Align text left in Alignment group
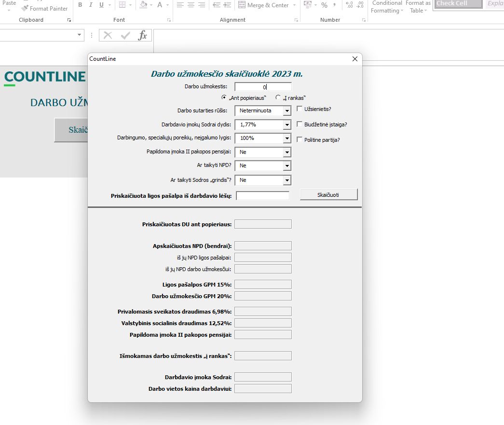504x425 pixels. coord(180,5)
